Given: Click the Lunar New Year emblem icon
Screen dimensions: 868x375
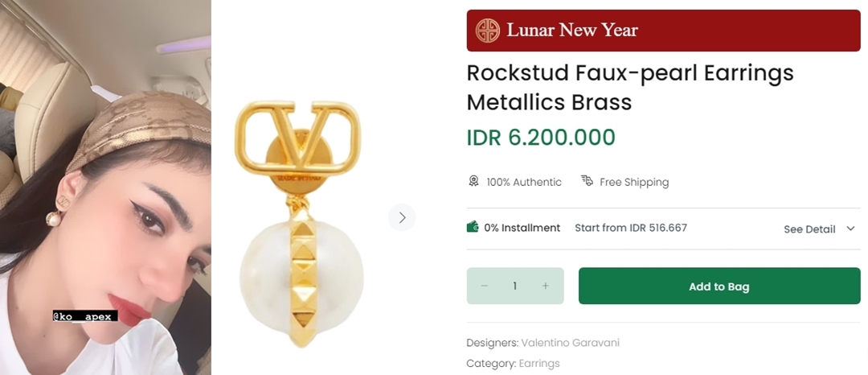Looking at the screenshot, I should pyautogui.click(x=487, y=31).
